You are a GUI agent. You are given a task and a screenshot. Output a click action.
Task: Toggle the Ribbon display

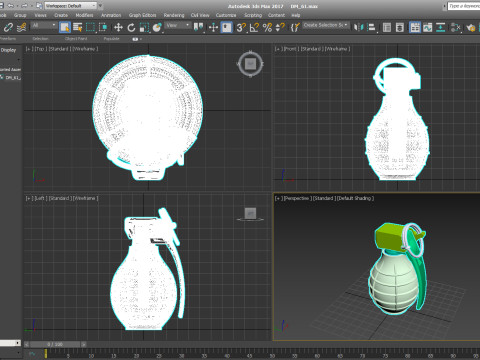point(415,27)
